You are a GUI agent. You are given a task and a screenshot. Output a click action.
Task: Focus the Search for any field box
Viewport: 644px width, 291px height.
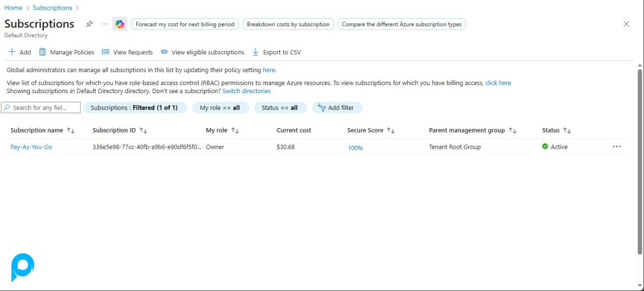(41, 107)
